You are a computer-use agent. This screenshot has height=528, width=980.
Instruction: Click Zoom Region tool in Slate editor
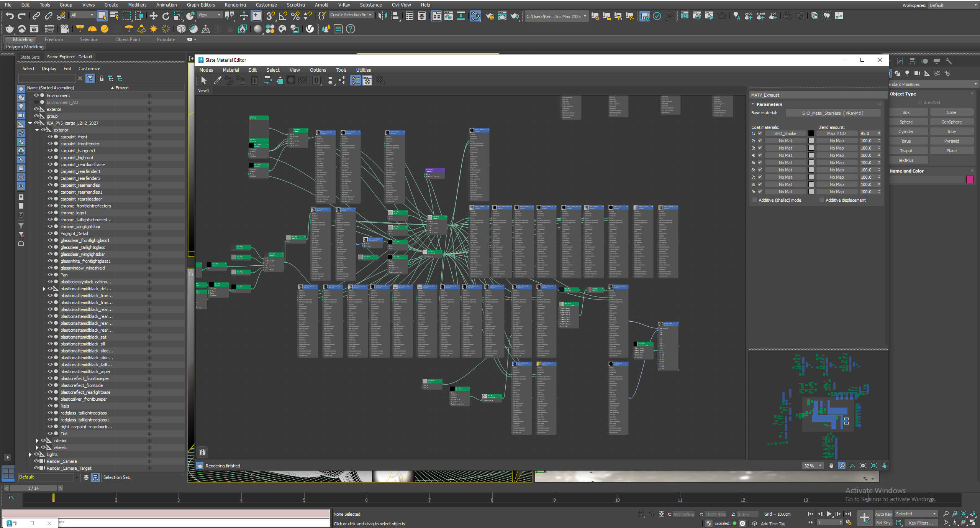[x=852, y=465]
